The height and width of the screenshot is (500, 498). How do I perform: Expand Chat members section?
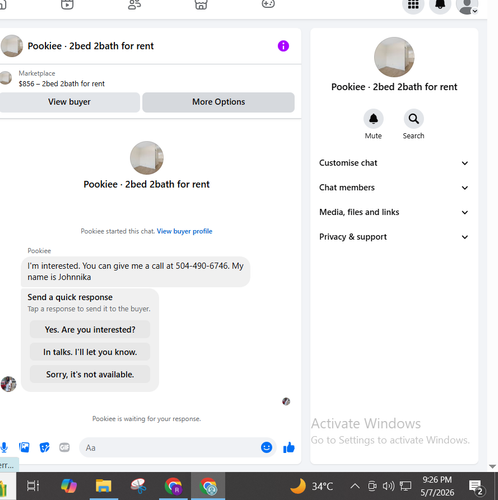pos(394,188)
